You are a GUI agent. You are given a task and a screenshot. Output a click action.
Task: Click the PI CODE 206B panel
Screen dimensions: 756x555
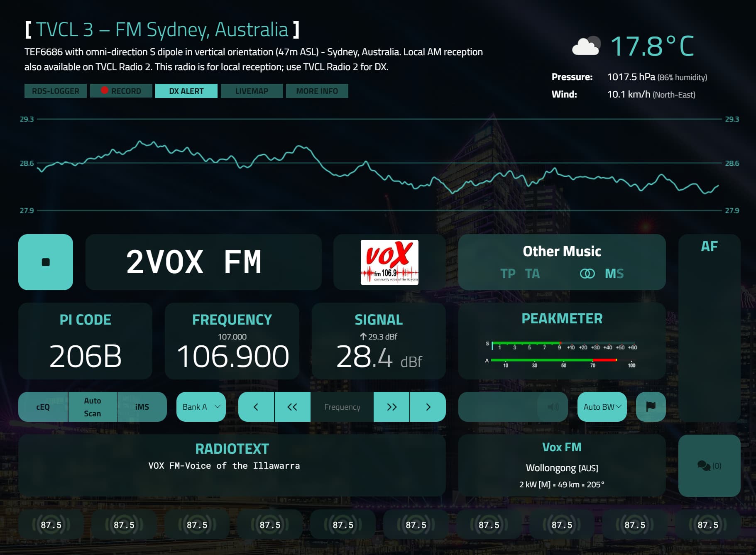click(x=85, y=341)
